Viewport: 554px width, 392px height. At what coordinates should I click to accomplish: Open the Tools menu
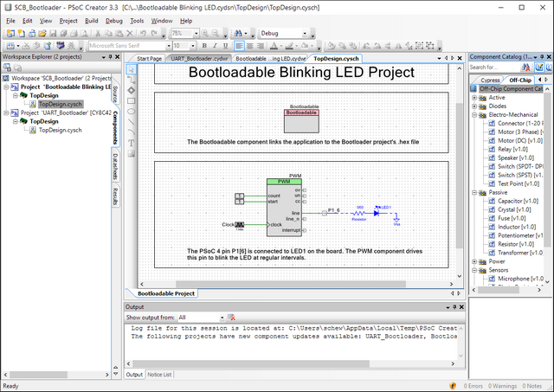[137, 21]
